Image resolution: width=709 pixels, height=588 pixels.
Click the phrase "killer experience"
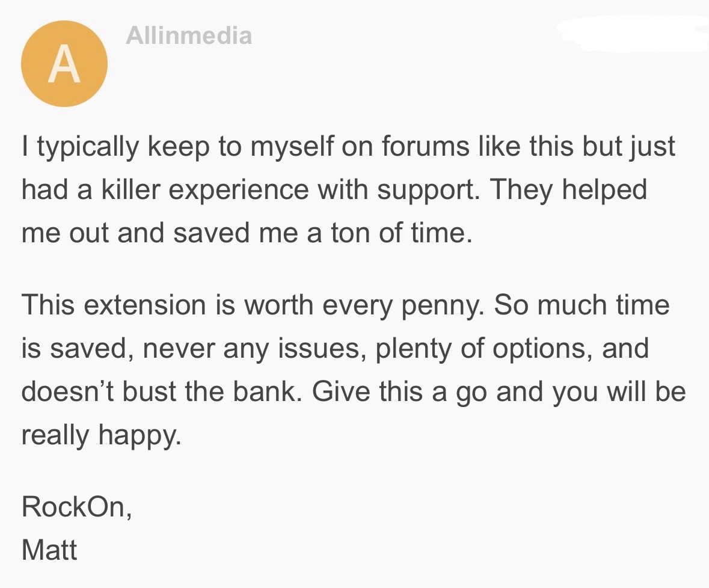(x=205, y=190)
